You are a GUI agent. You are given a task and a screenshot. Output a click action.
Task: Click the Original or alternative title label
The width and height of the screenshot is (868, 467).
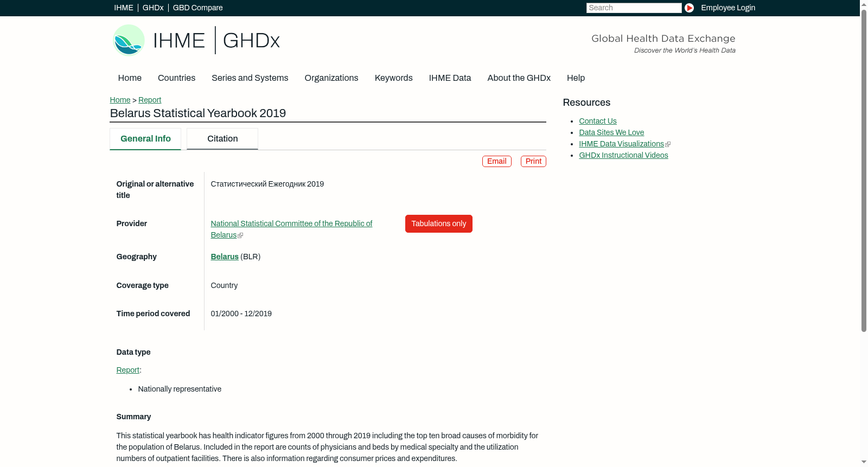[155, 190]
